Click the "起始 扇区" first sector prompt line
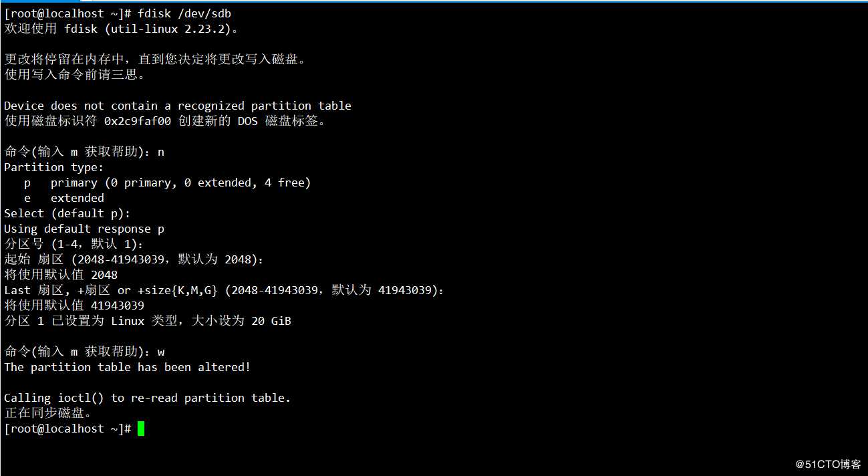 (x=134, y=259)
